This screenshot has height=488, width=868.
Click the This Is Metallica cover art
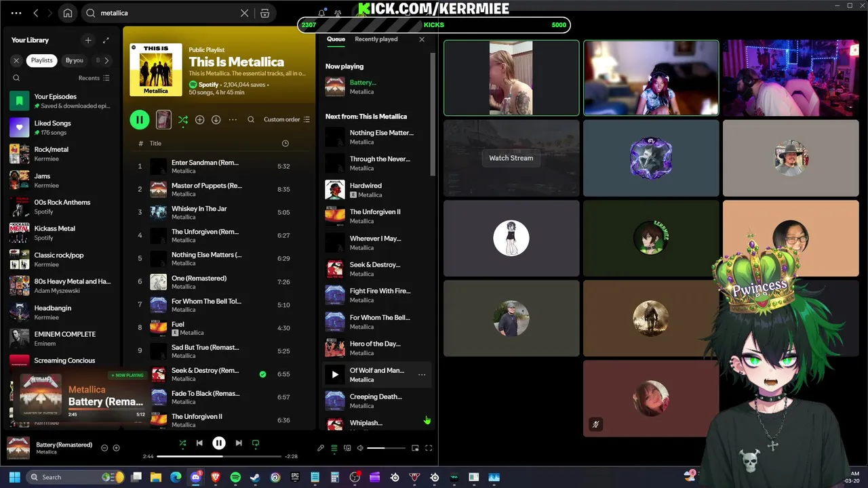click(156, 69)
